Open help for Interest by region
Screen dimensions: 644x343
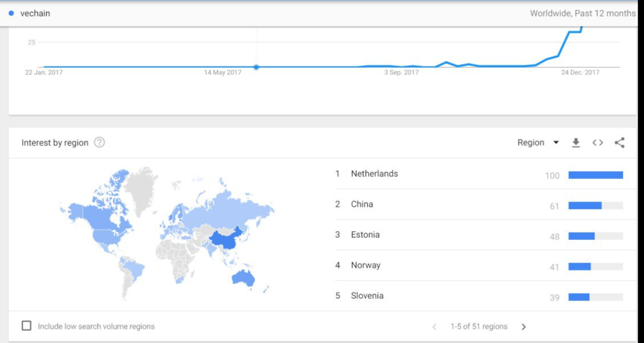[x=99, y=143]
